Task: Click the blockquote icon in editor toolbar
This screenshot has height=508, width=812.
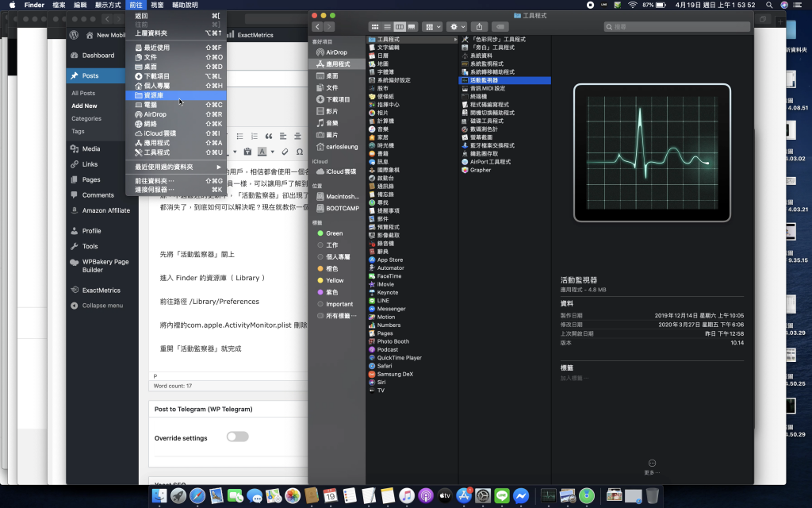Action: [268, 137]
